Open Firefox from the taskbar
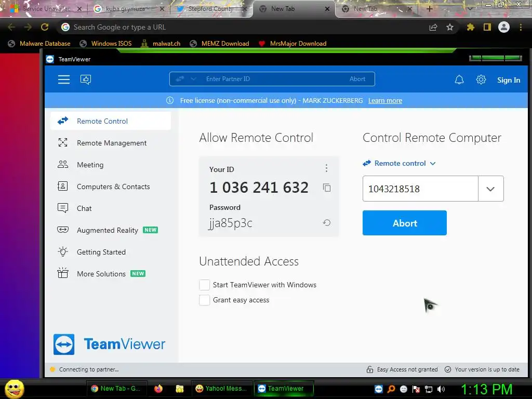This screenshot has width=532, height=399. (158, 389)
